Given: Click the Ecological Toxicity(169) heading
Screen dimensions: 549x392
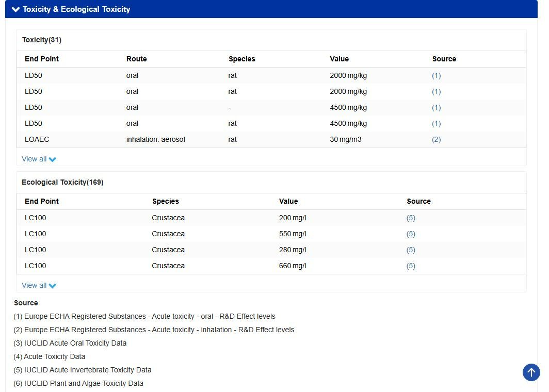Looking at the screenshot, I should (62, 183).
